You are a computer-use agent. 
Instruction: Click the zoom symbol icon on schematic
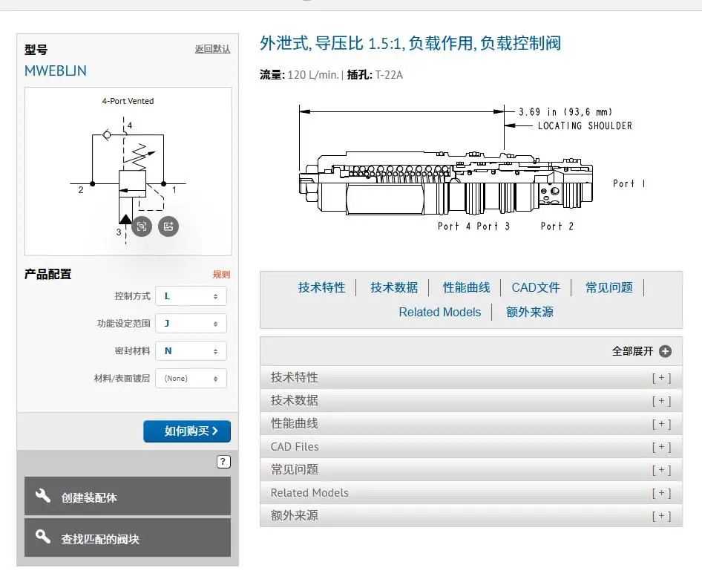click(x=142, y=226)
